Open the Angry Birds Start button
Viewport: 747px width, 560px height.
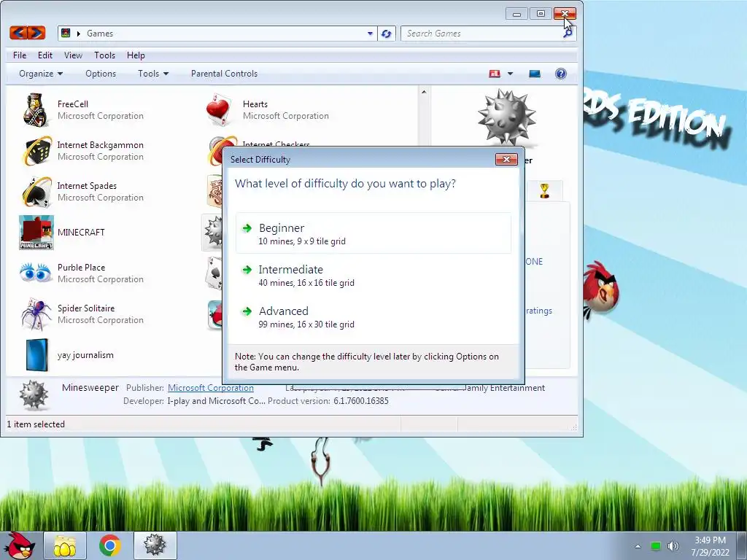19,545
